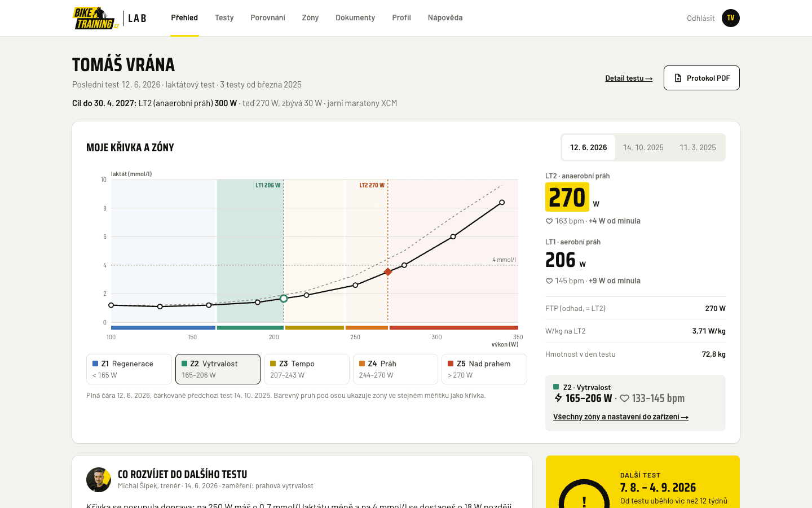This screenshot has width=812, height=508.
Task: Click the heart icon beside 145 bpm
Action: 549,281
